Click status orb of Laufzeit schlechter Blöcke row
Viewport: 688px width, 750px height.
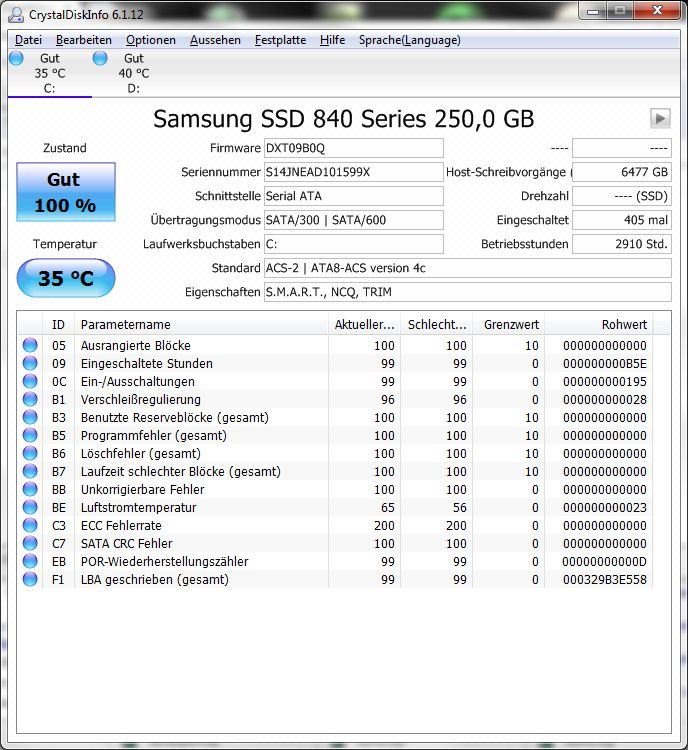(x=30, y=471)
